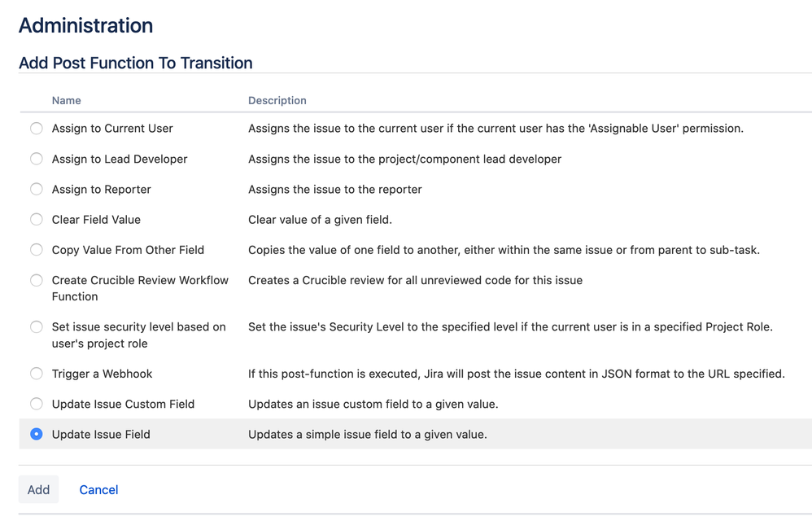The width and height of the screenshot is (812, 521).
Task: Select the Trigger a Webhook option
Action: coord(36,373)
